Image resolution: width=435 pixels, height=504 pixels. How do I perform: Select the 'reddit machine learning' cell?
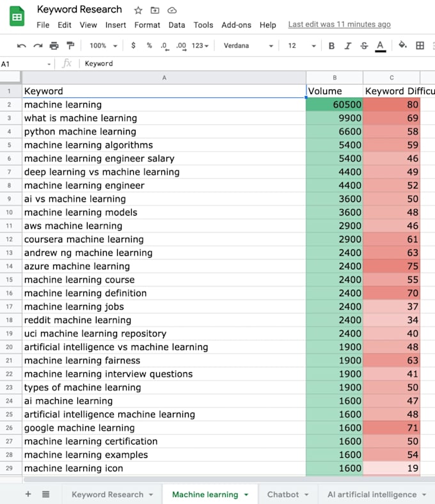point(164,320)
